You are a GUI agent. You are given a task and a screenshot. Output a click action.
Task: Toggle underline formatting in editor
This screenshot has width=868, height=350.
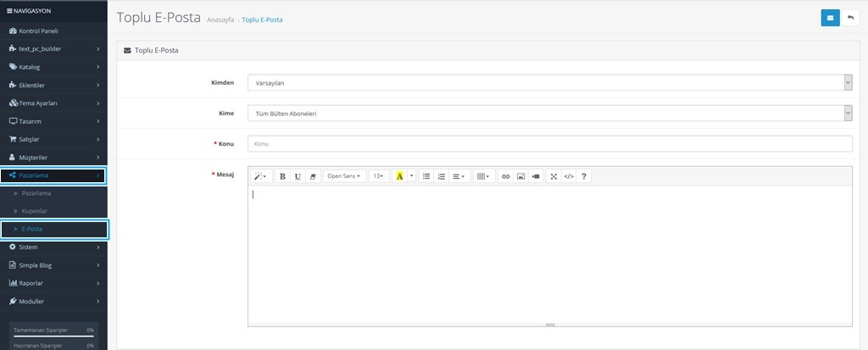point(298,176)
